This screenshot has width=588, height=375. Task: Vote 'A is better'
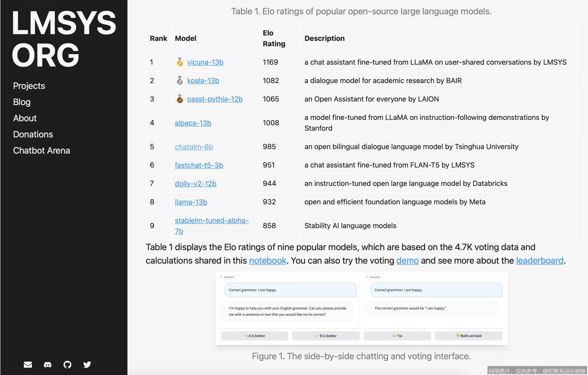254,336
